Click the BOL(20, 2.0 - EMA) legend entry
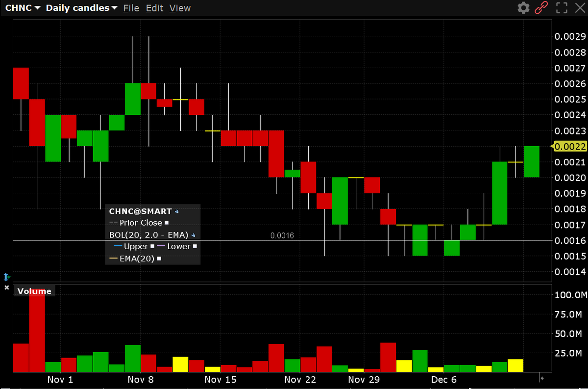This screenshot has width=588, height=389. pos(149,234)
